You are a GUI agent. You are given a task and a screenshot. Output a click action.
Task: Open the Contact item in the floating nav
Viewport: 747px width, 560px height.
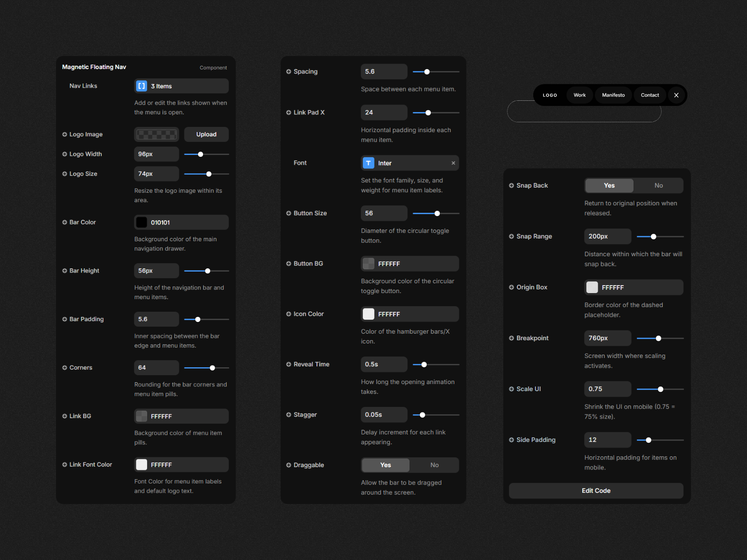tap(649, 95)
